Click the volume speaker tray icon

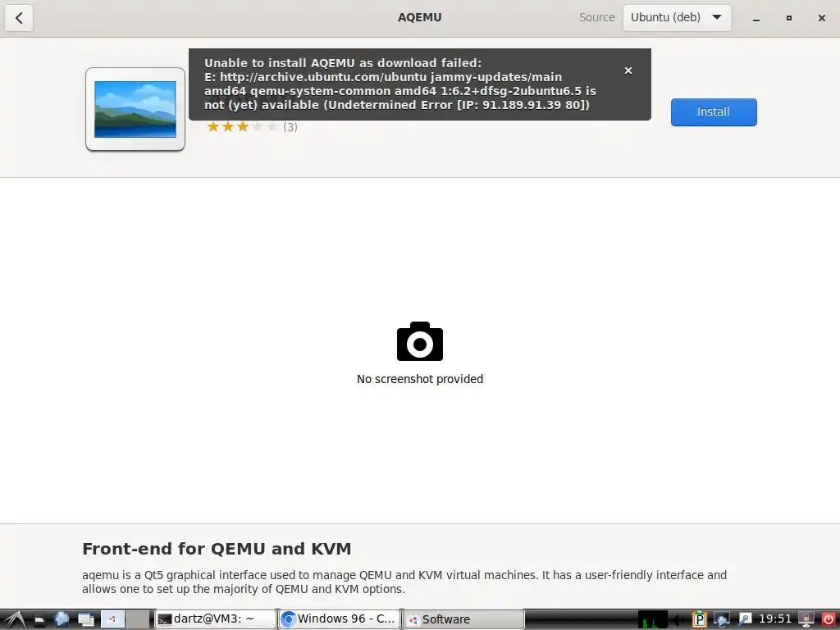(678, 620)
